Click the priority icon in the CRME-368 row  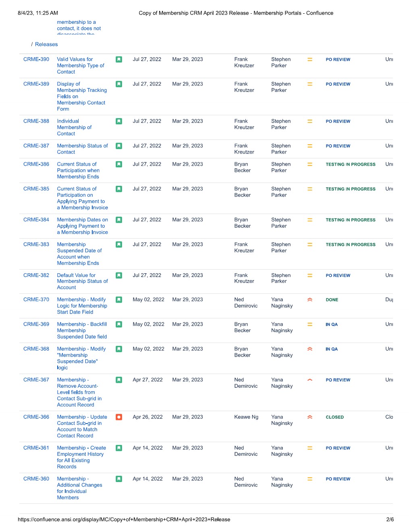click(x=310, y=349)
